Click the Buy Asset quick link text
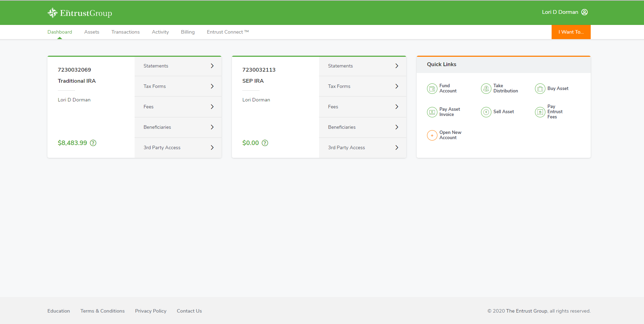 pos(558,88)
